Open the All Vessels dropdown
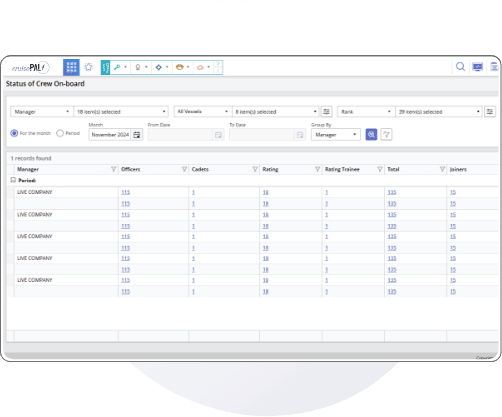 pyautogui.click(x=203, y=112)
